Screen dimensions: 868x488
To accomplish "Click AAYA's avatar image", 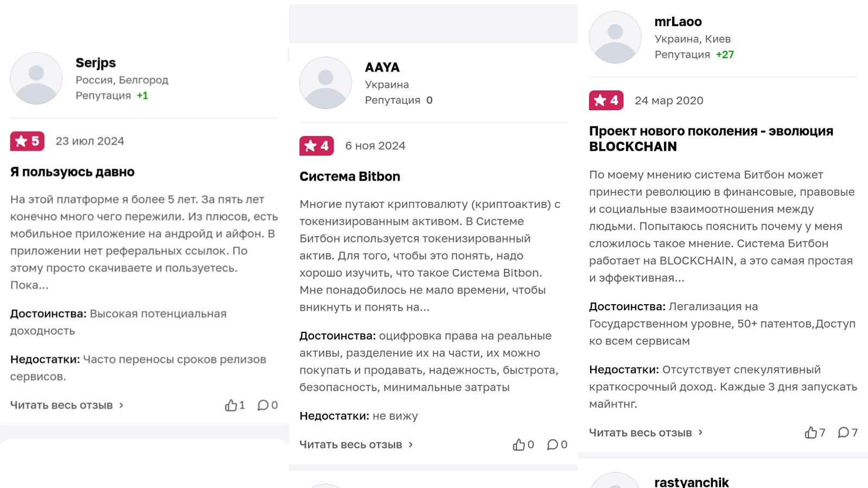I will pyautogui.click(x=325, y=83).
